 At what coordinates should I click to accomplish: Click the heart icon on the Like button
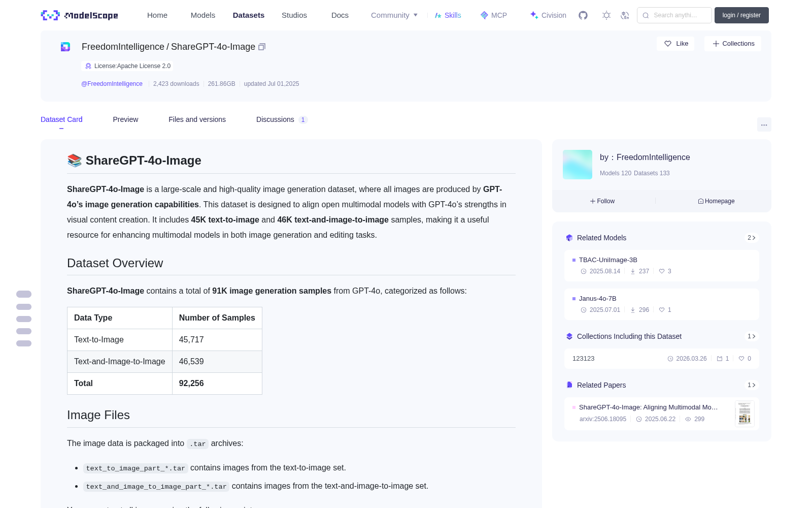click(668, 44)
